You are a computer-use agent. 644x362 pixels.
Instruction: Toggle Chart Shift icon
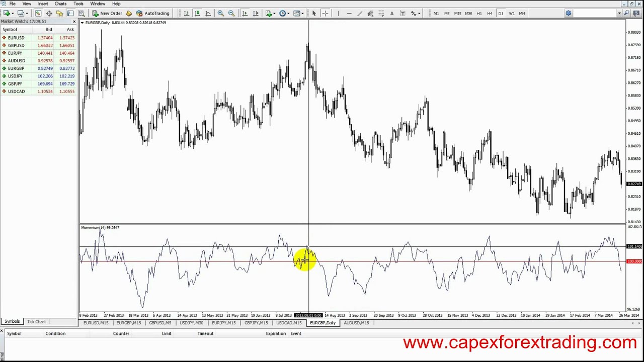(256, 13)
